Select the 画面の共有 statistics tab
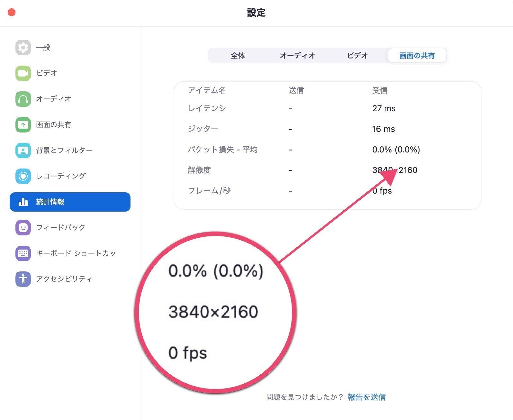The height and width of the screenshot is (420, 513). (417, 56)
